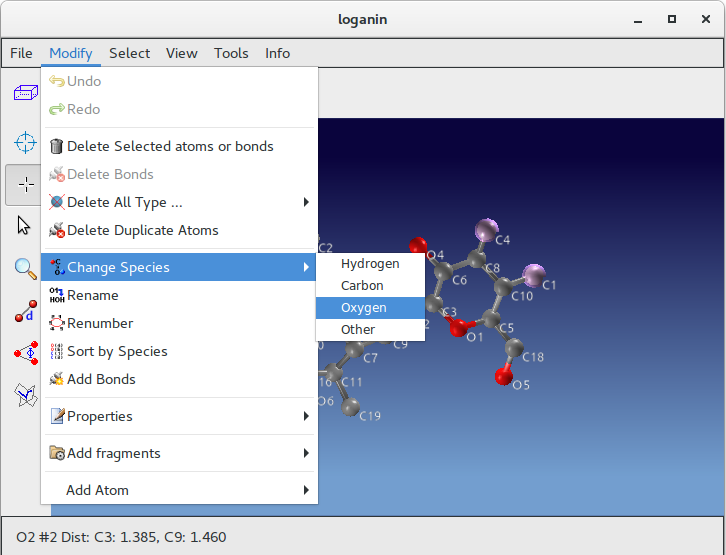Pick the measure angle tool
Viewport: 726px width, 555px height.
point(26,353)
